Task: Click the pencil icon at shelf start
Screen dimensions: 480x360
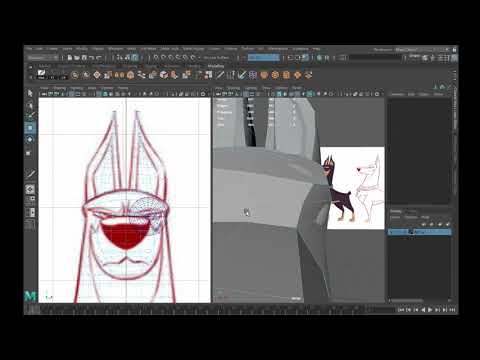Action: 41,74
